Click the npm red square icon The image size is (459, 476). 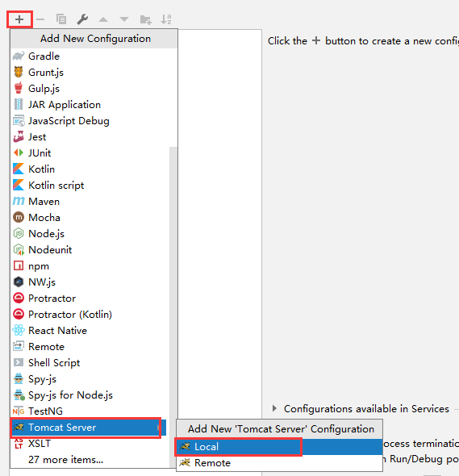19,265
